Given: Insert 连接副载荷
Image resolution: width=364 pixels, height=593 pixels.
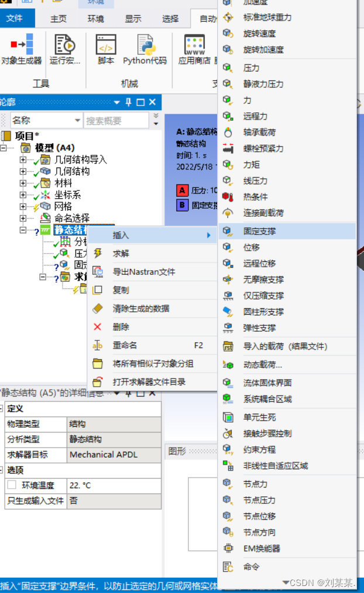Looking at the screenshot, I should pos(287,213).
